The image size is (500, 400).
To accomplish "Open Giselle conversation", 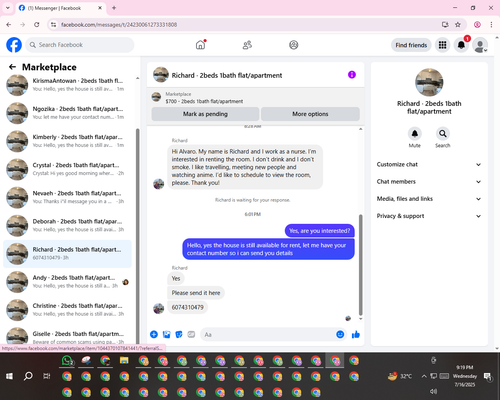I will 67,336.
